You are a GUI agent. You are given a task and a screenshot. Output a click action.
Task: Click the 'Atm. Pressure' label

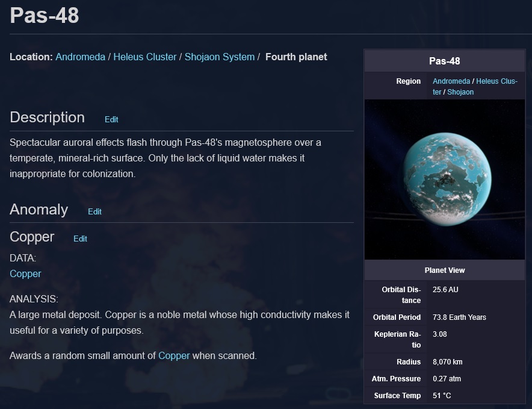pyautogui.click(x=396, y=379)
